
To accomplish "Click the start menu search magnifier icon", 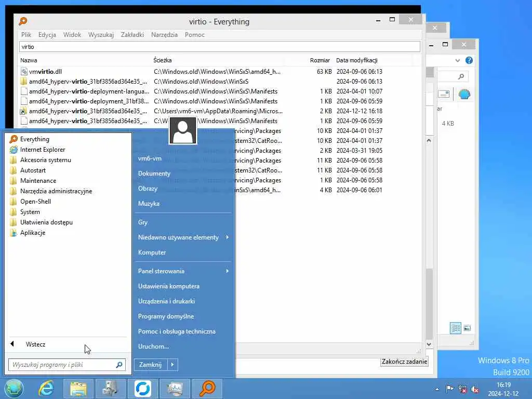I will 119,365.
